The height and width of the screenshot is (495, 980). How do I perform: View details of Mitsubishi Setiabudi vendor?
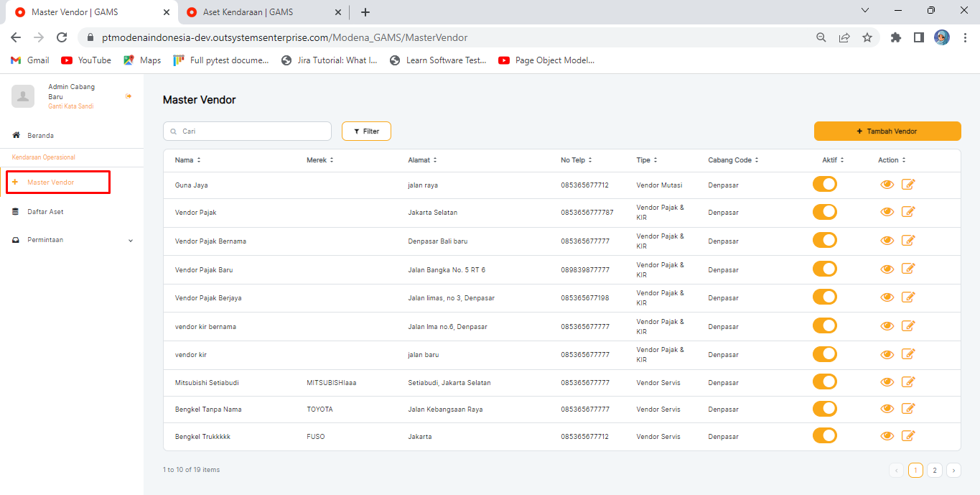click(887, 383)
